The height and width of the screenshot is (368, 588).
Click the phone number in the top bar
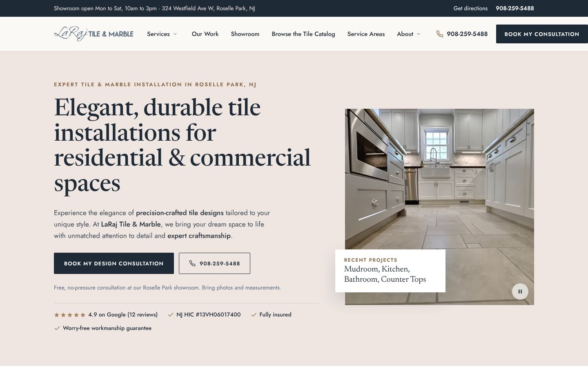[515, 8]
